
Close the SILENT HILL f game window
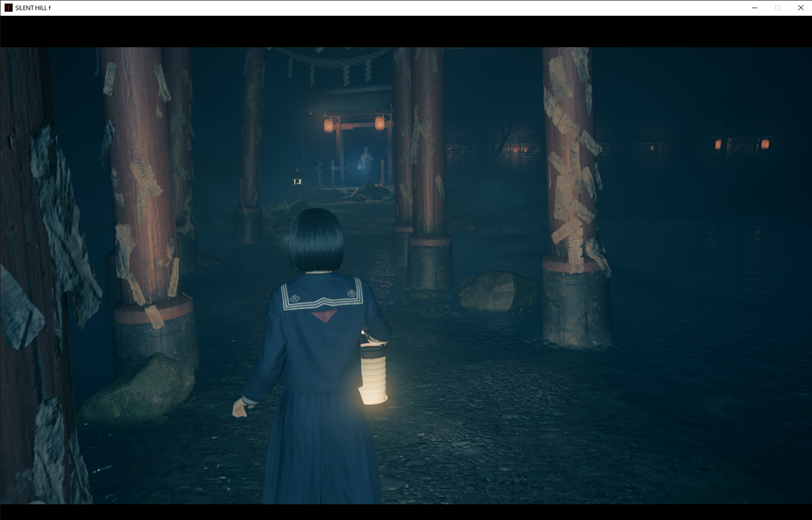point(801,8)
